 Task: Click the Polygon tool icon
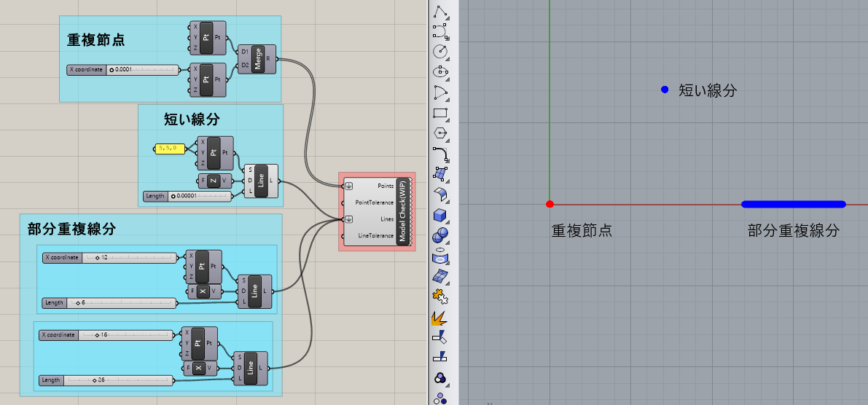click(440, 133)
